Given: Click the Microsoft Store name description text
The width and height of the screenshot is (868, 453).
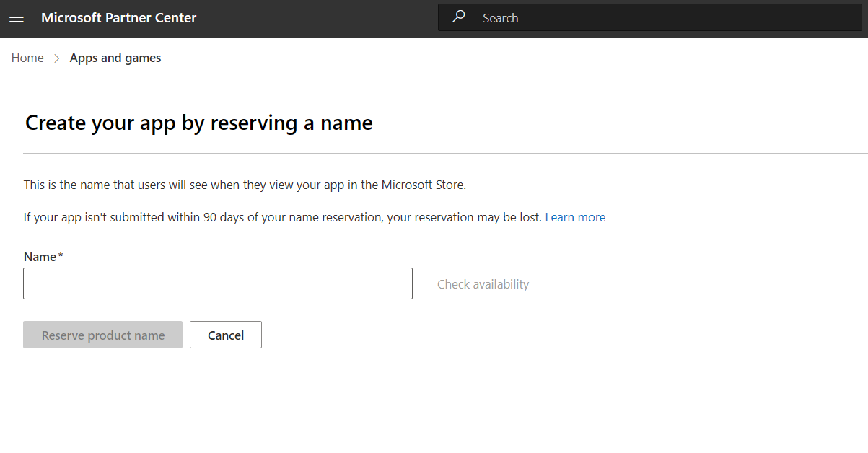Looking at the screenshot, I should [x=245, y=185].
